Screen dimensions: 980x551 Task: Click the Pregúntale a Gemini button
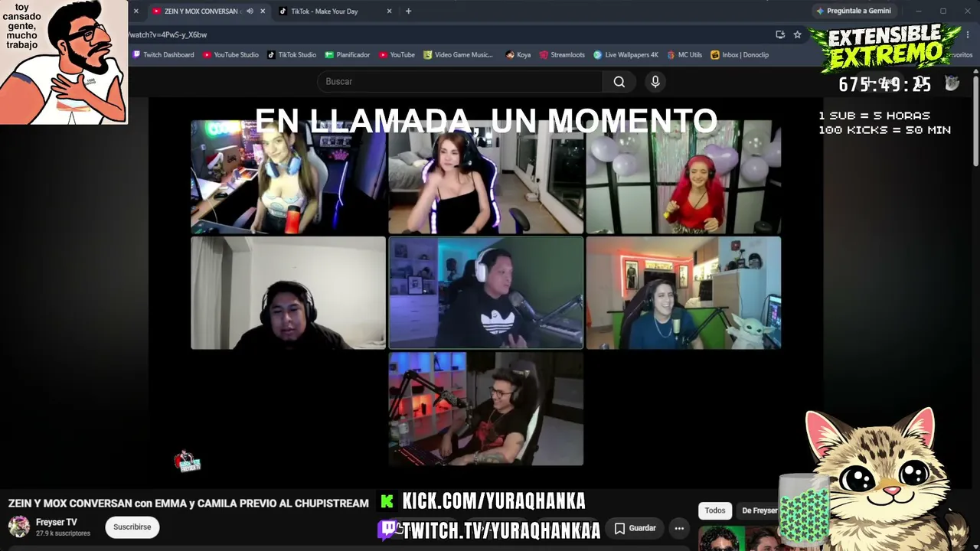point(854,11)
